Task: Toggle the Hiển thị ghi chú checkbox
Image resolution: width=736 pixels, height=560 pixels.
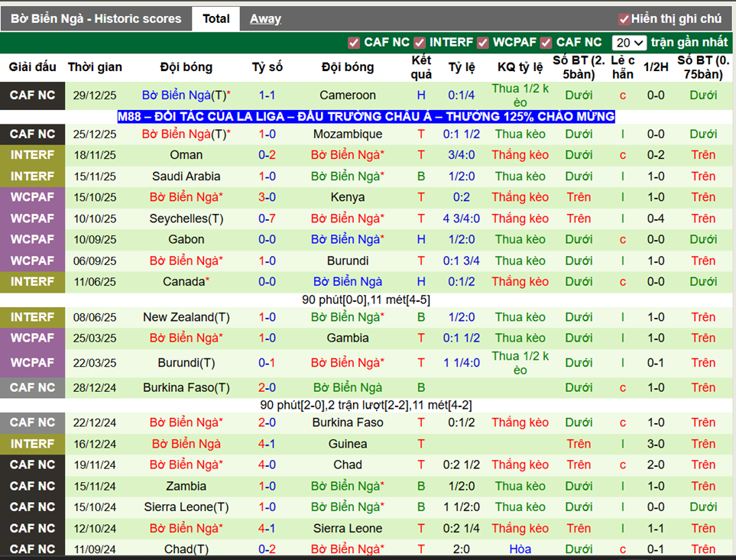Action: click(x=624, y=19)
